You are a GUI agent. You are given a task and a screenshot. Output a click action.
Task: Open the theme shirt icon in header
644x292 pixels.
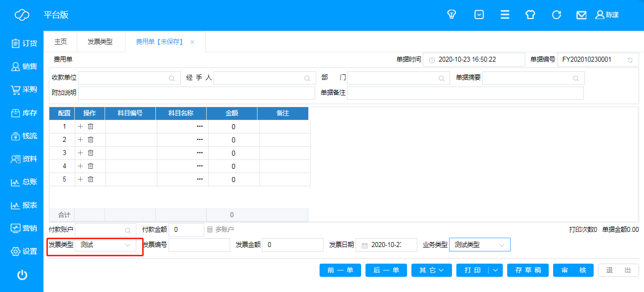coord(530,15)
